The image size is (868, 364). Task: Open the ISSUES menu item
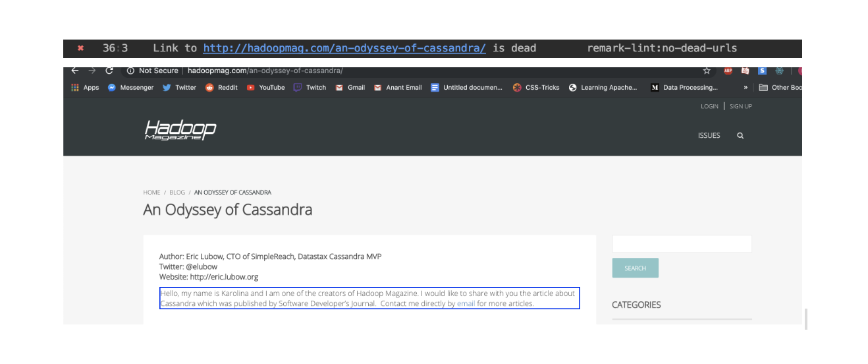[709, 135]
